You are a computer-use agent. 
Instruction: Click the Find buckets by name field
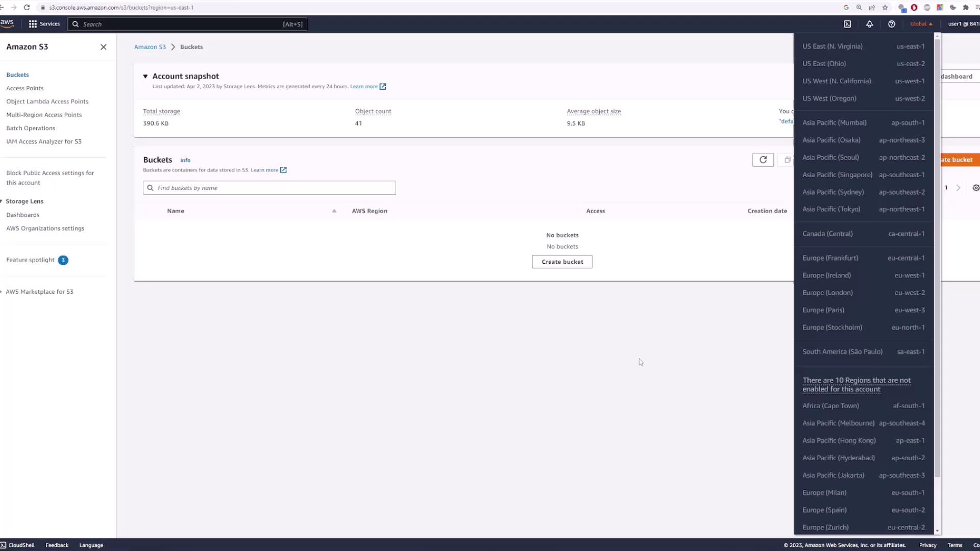[271, 188]
